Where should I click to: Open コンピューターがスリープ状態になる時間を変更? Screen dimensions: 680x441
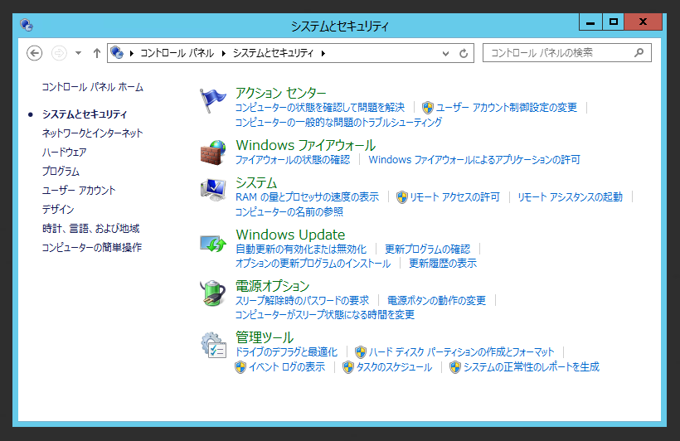[x=325, y=315]
